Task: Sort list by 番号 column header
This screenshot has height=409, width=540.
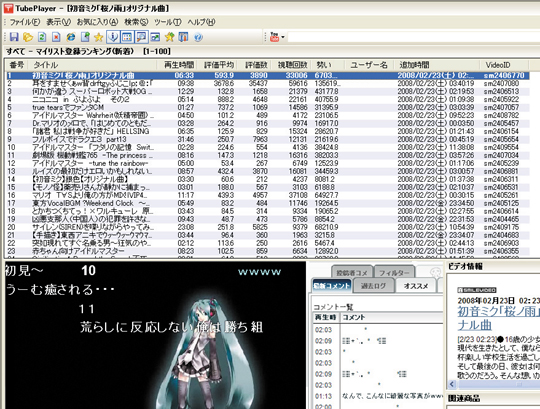Action: click(17, 65)
